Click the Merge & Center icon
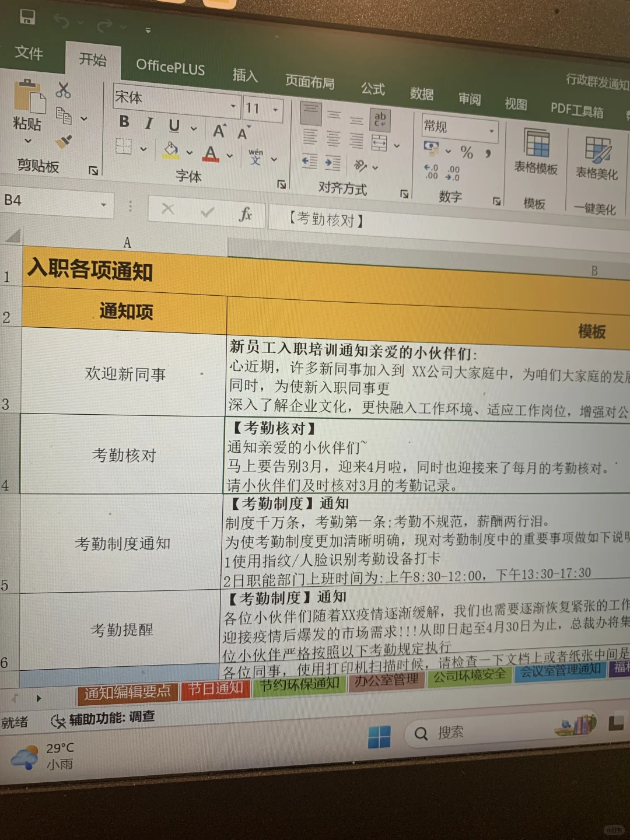The height and width of the screenshot is (840, 630). coord(379,143)
